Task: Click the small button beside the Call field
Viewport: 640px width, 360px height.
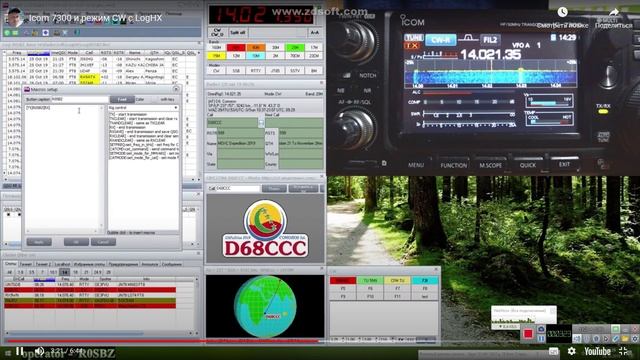Action: 261,122
